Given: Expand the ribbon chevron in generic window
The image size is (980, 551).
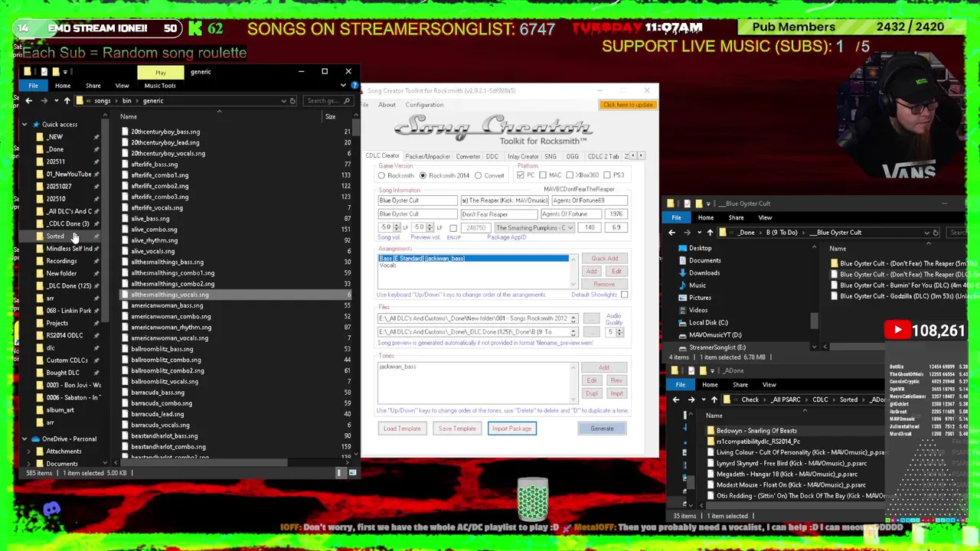Looking at the screenshot, I should tap(342, 85).
